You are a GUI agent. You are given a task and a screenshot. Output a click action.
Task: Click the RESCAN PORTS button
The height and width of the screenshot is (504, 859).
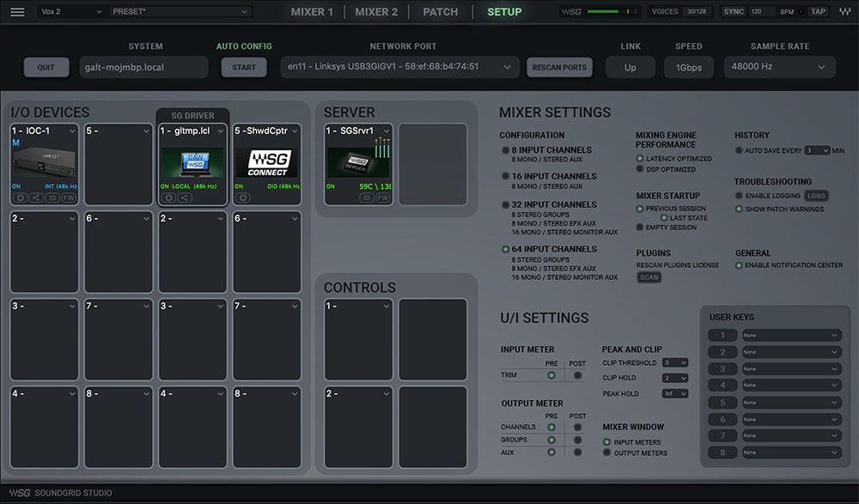(x=559, y=66)
